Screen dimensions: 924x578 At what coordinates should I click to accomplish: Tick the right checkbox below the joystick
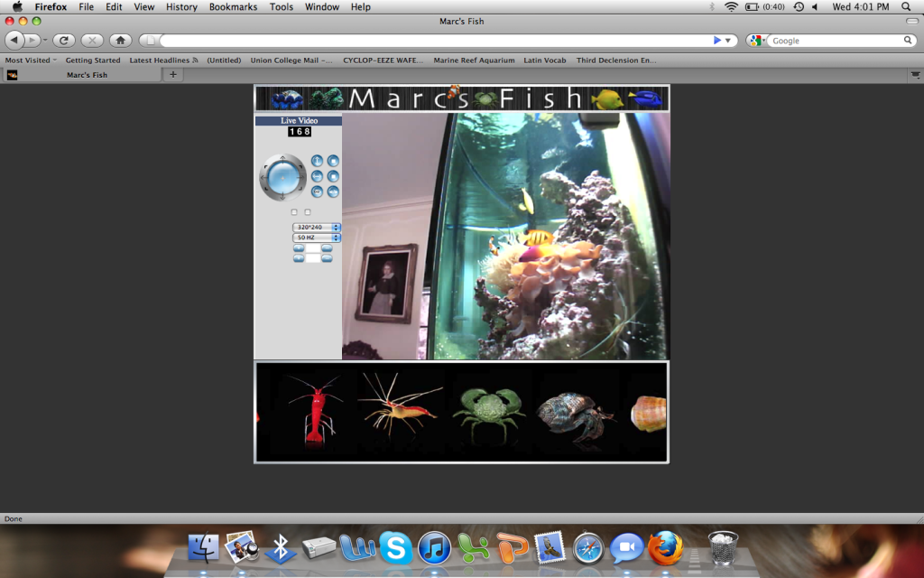(x=308, y=212)
